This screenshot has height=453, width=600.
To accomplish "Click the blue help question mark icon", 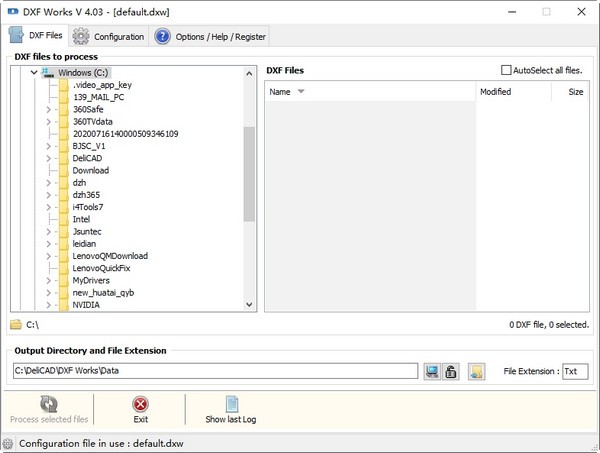I will (x=162, y=36).
